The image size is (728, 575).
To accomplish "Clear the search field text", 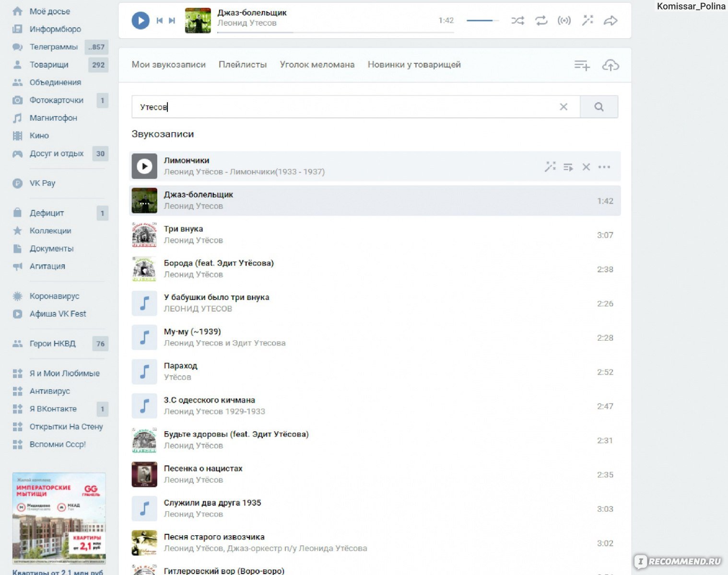I will (x=564, y=107).
